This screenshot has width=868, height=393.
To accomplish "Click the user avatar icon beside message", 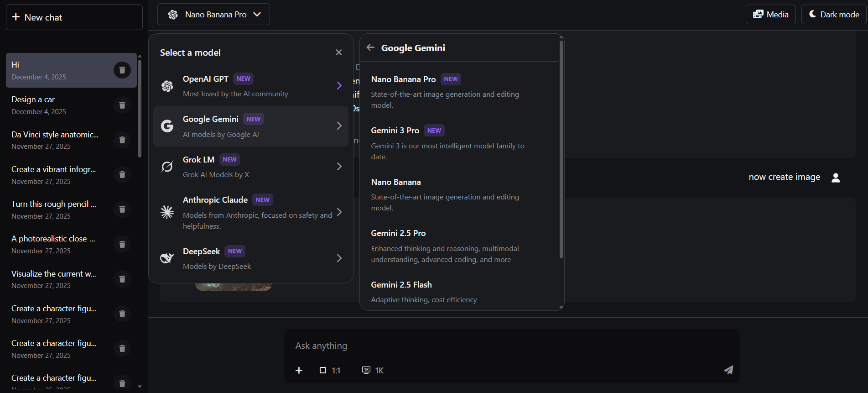I will pos(836,178).
